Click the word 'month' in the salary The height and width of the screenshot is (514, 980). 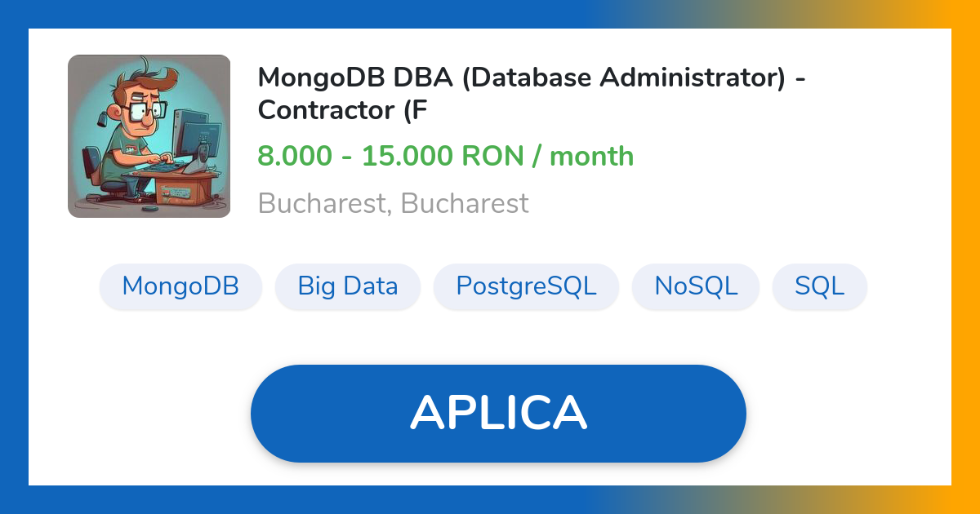(591, 155)
